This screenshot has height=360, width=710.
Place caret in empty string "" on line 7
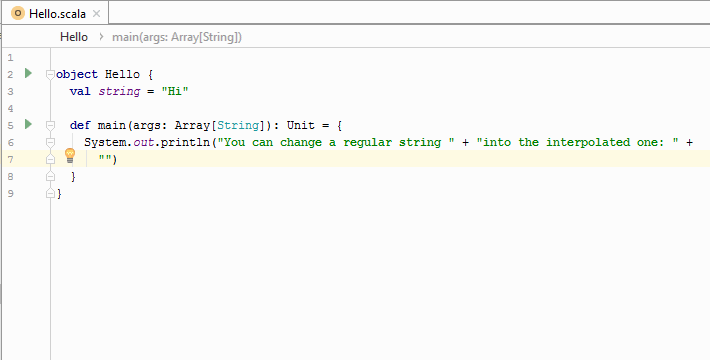[106, 159]
